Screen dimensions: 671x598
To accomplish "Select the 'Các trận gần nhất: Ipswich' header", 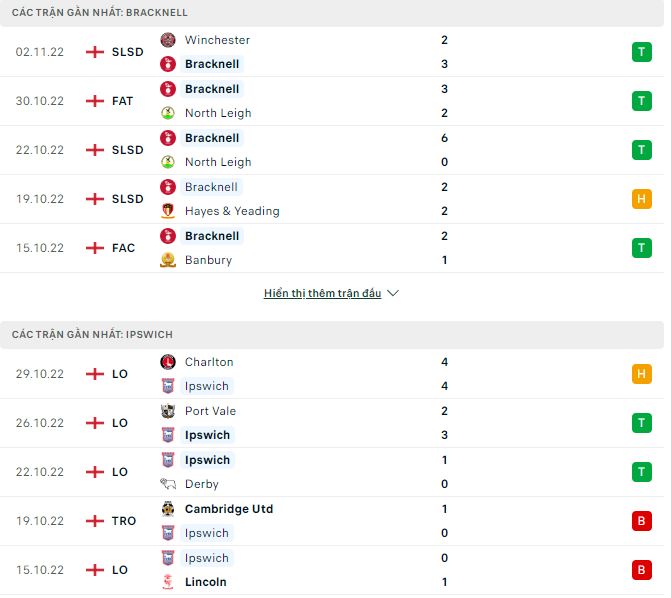I will pos(92,334).
